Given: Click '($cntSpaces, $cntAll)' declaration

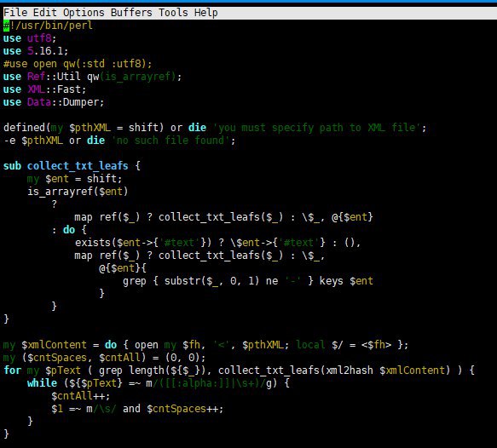Looking at the screenshot, I should coord(84,358).
